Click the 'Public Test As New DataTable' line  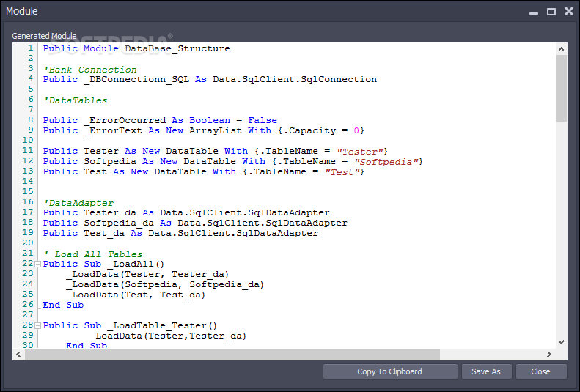pos(203,171)
